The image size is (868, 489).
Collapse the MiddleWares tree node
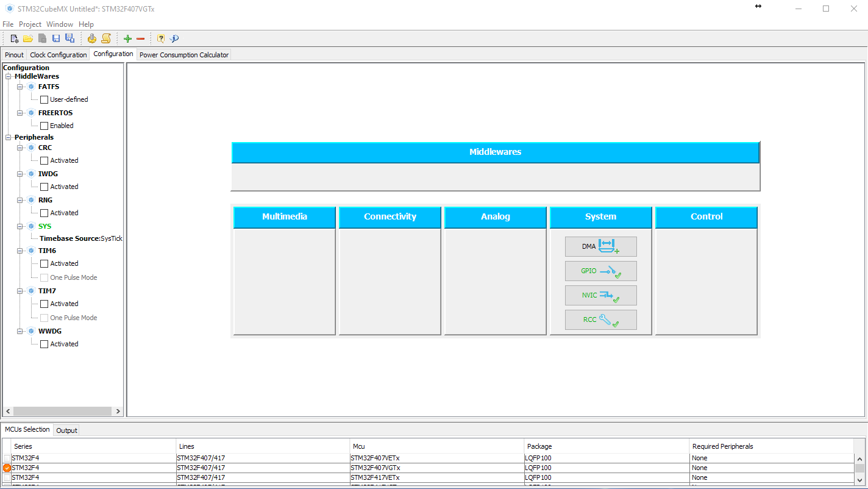tap(9, 76)
